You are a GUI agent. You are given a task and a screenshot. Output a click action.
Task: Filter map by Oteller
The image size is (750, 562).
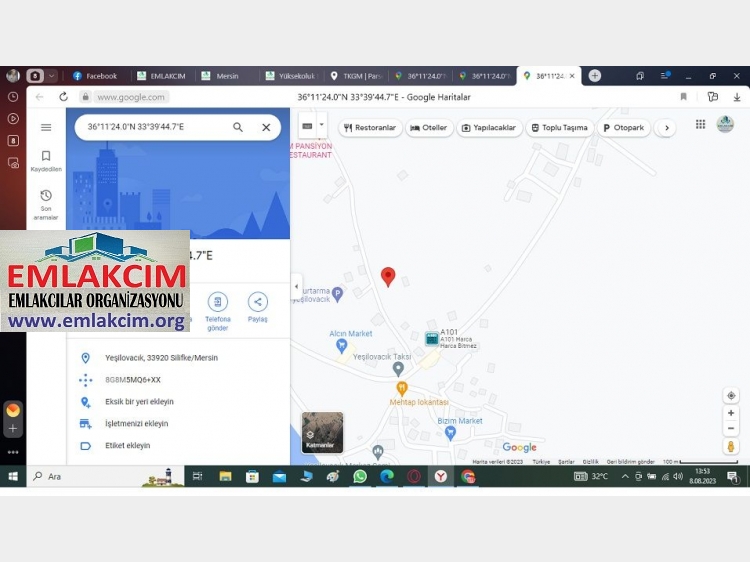[x=429, y=128]
